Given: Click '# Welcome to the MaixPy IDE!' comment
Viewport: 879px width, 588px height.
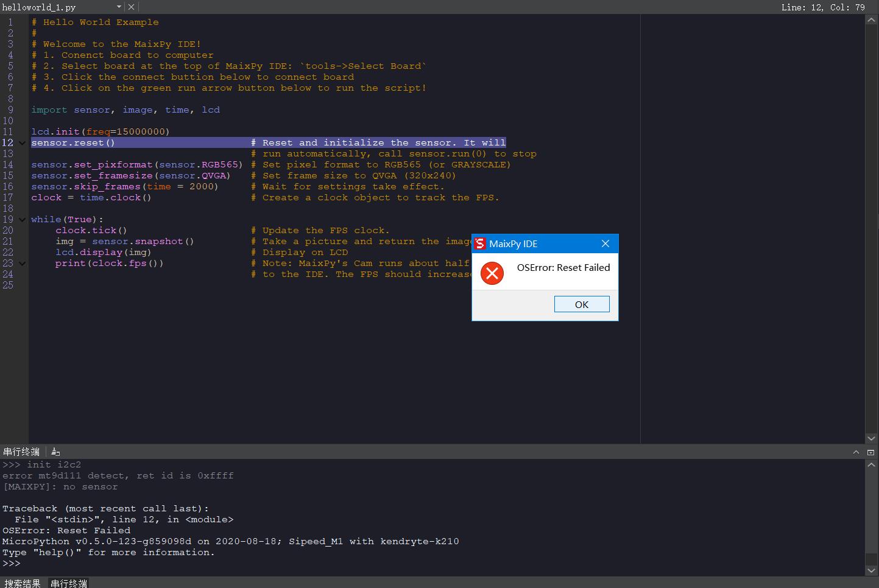Looking at the screenshot, I should [x=116, y=44].
